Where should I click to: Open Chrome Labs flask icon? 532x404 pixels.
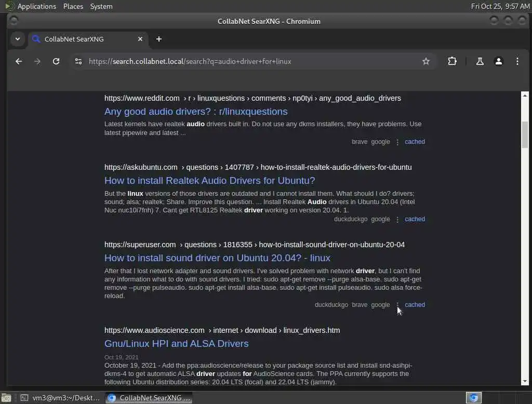(480, 61)
